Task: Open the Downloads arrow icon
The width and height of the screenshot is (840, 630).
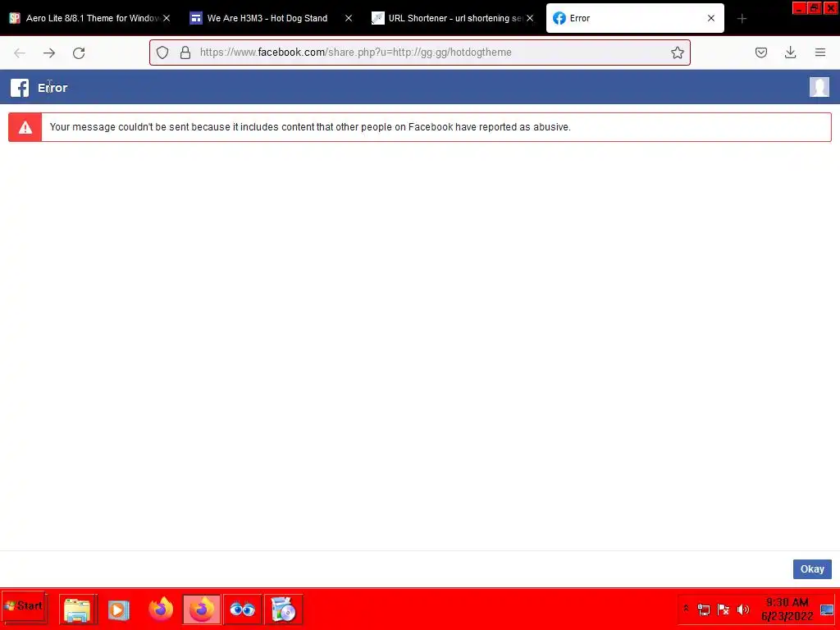Action: tap(790, 52)
